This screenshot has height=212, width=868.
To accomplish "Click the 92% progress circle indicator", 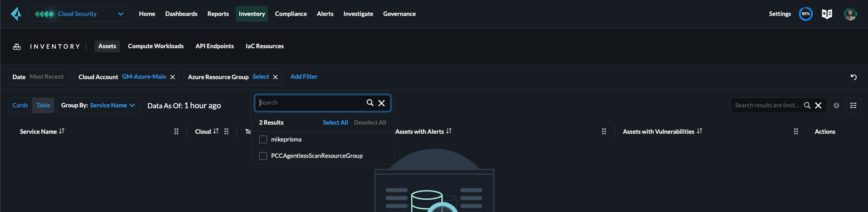I will (x=805, y=14).
